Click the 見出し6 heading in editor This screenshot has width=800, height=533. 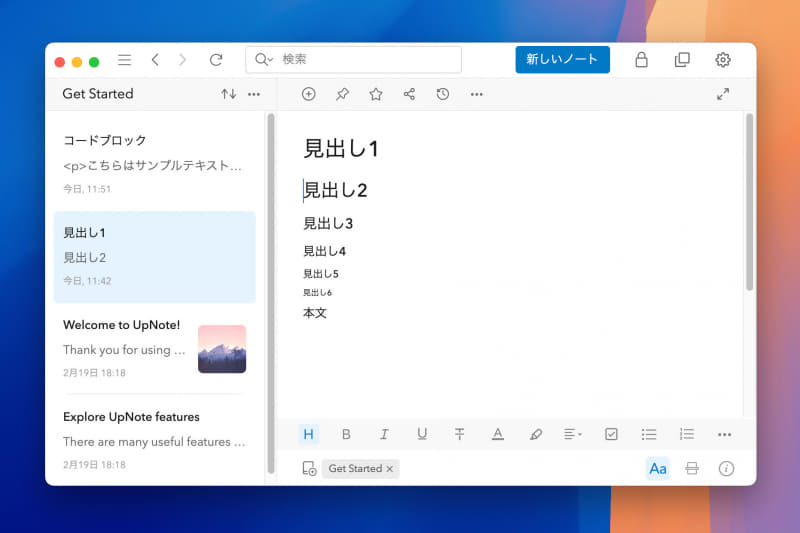tap(317, 292)
